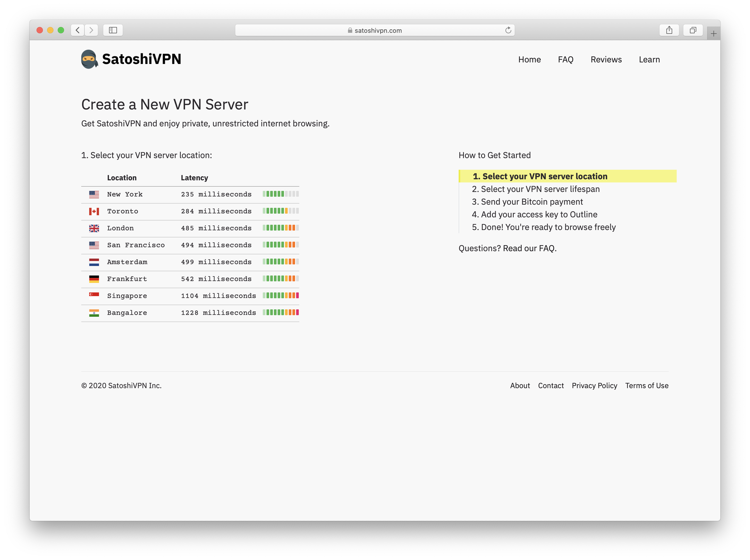Screen dimensions: 750x560
Task: Click the Canadian flag for Toronto
Action: [94, 212]
